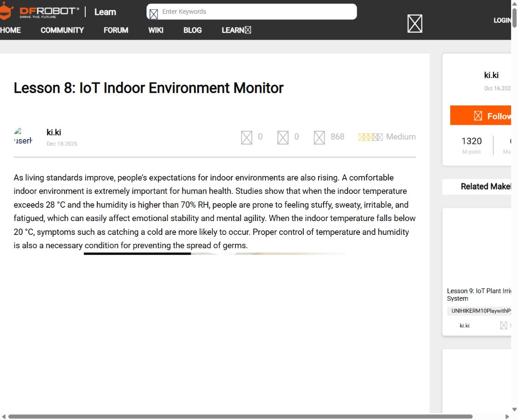
Task: Click the first article stat icon showing 0
Action: click(247, 138)
